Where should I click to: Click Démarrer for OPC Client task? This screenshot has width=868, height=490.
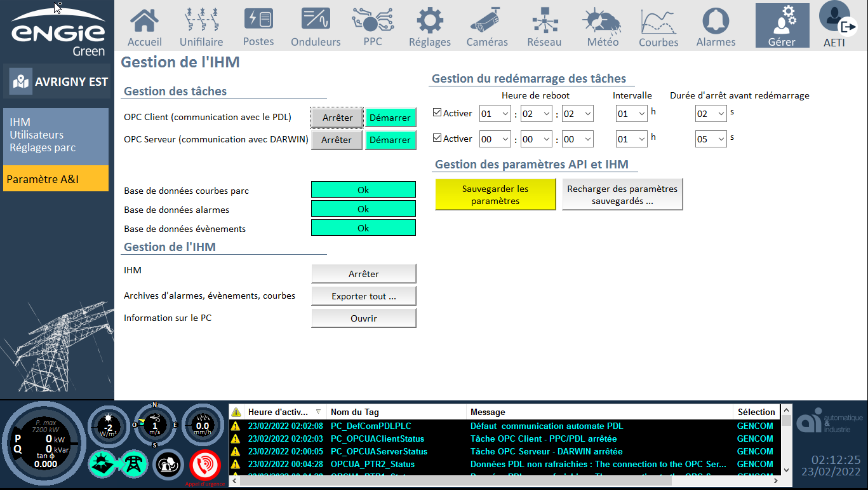[390, 118]
